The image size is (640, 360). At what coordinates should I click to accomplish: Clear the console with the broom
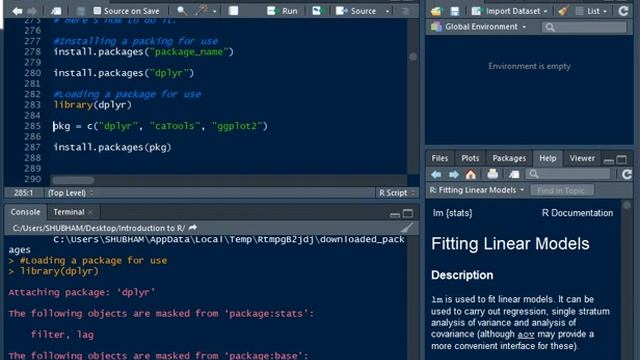(x=407, y=228)
